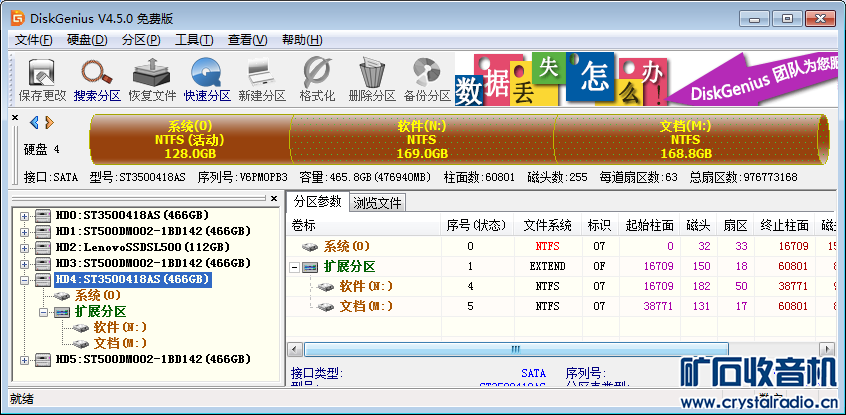
Task: Click the 卷标 column header
Action: click(364, 226)
